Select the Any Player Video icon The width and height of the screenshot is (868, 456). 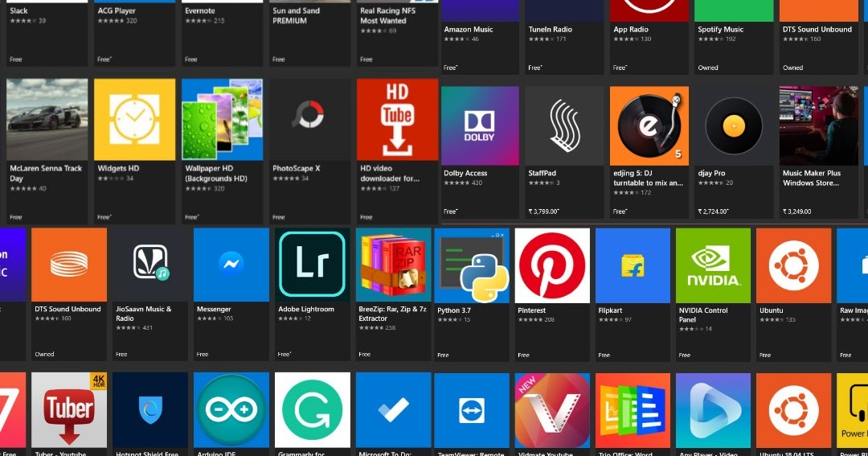click(713, 411)
